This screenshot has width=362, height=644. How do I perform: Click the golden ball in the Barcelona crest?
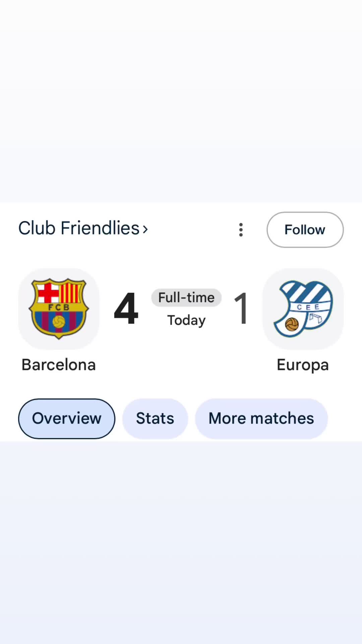[59, 322]
